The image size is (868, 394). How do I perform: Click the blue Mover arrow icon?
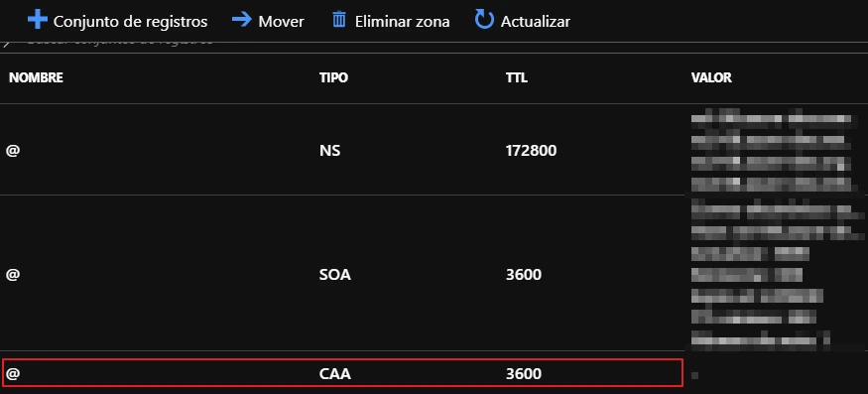[242, 20]
